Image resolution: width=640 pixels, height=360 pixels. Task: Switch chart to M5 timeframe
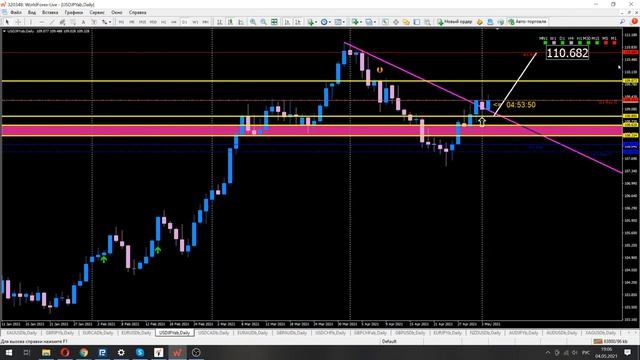132,22
